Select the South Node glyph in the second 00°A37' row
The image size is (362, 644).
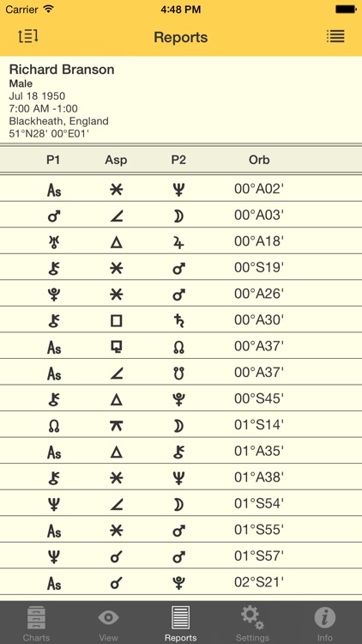pyautogui.click(x=178, y=373)
